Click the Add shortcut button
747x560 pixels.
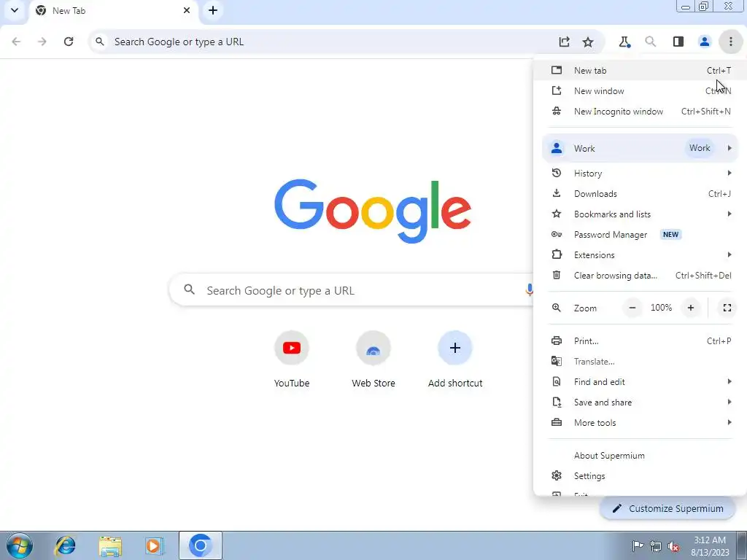[455, 360]
